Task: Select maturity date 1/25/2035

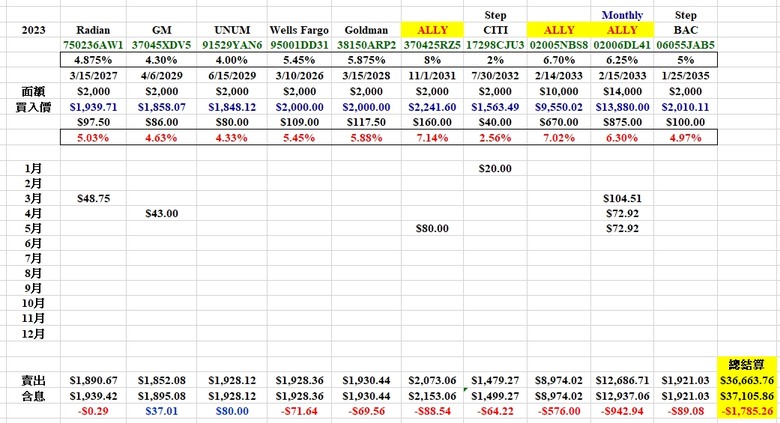Action: (685, 76)
